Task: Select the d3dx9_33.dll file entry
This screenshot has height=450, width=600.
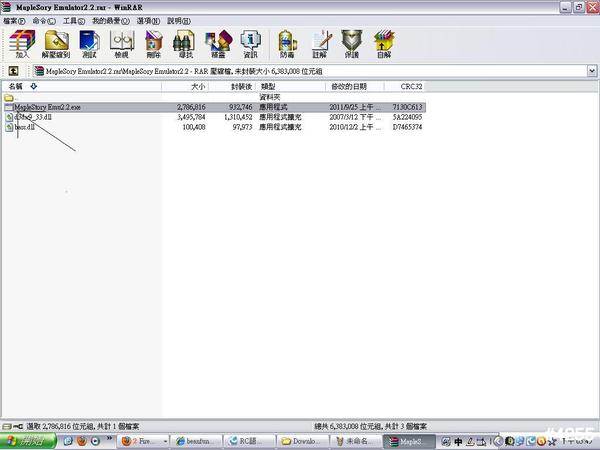Action: point(36,117)
